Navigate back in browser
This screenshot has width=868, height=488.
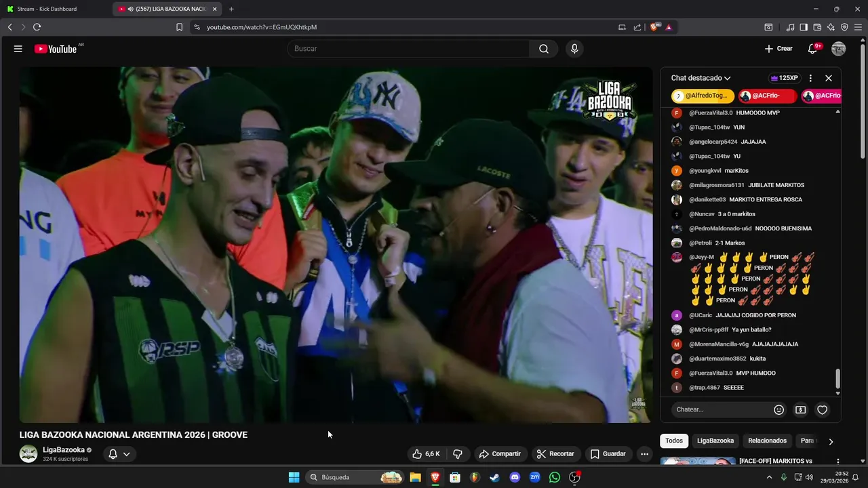point(9,27)
